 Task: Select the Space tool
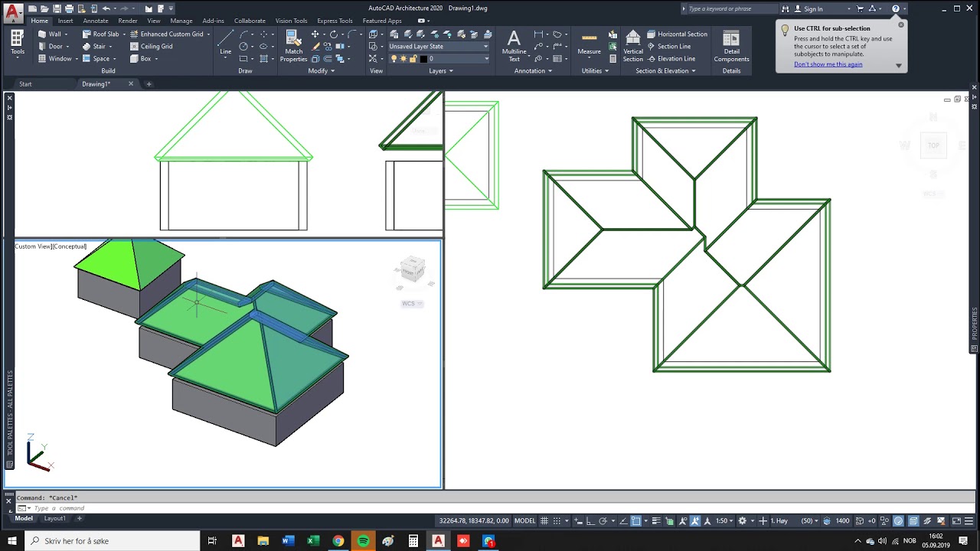(96, 59)
